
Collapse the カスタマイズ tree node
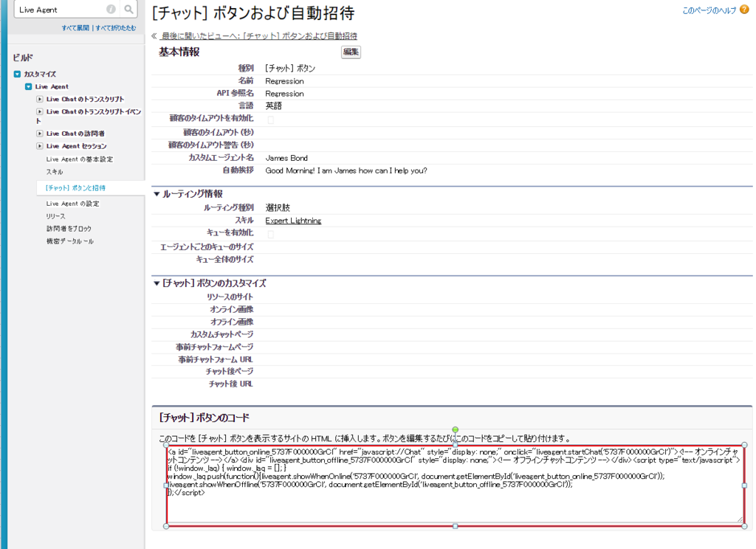coord(17,74)
